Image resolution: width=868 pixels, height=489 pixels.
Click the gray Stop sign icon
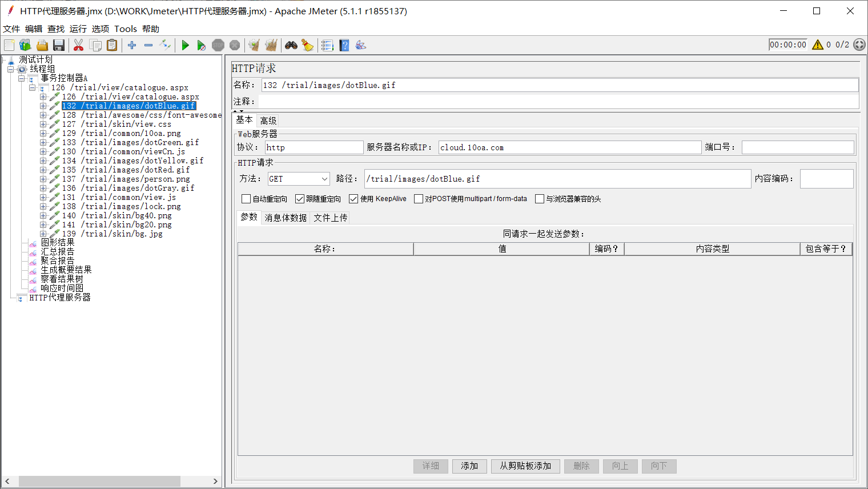(x=218, y=45)
